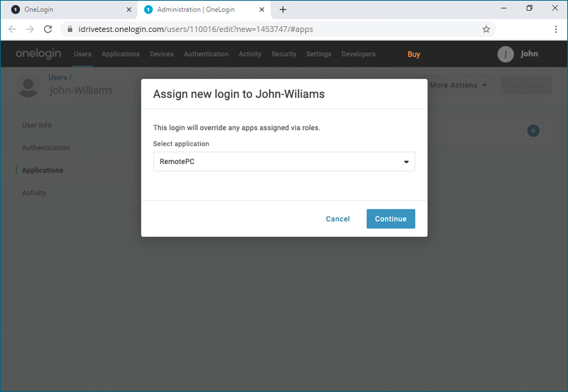
Task: Click the blue plus add-application icon
Action: tap(533, 131)
